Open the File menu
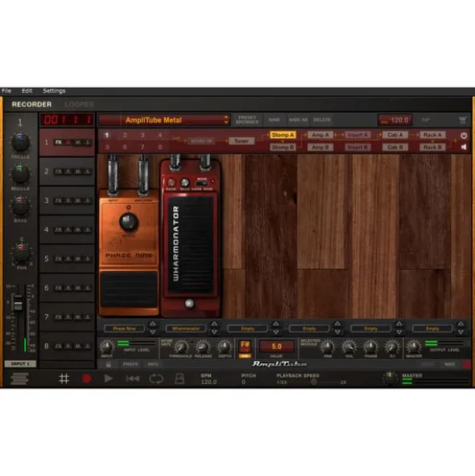 tap(6, 91)
